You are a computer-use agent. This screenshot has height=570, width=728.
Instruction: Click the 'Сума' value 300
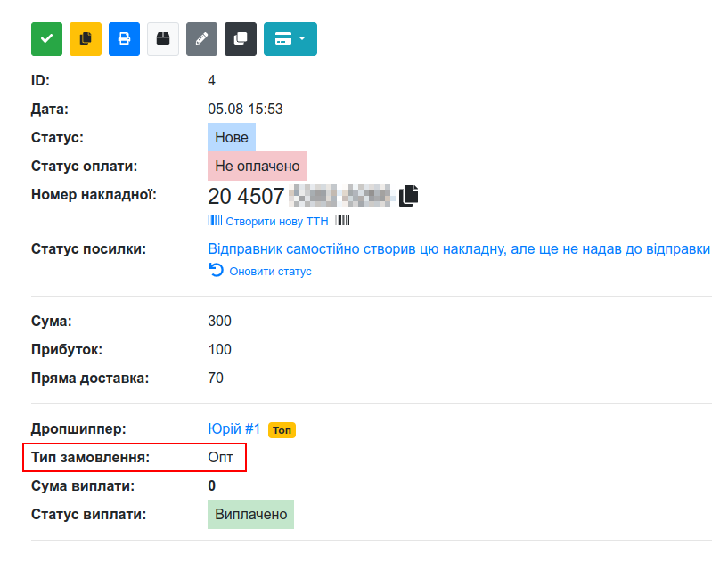tap(219, 321)
